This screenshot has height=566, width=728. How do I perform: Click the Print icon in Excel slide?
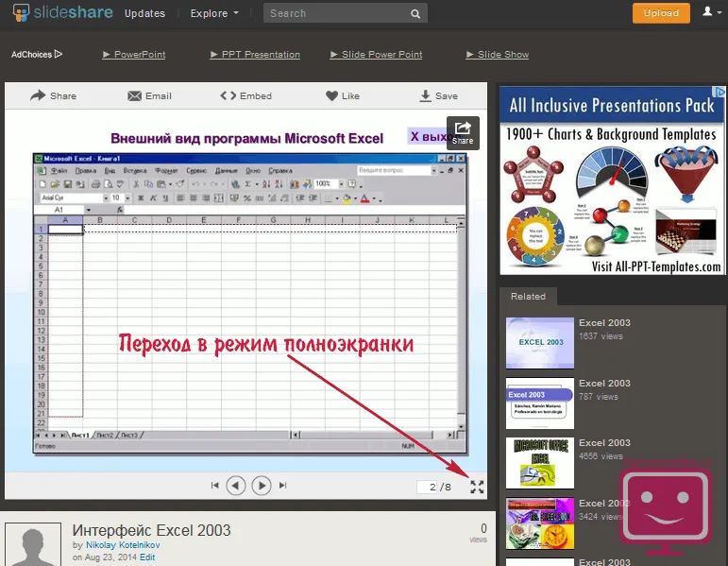point(95,184)
